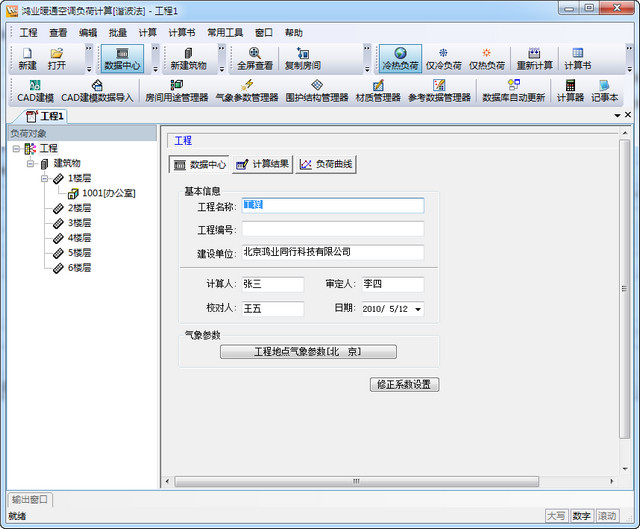Toggle the 冷热负荷 calculation mode

click(400, 58)
